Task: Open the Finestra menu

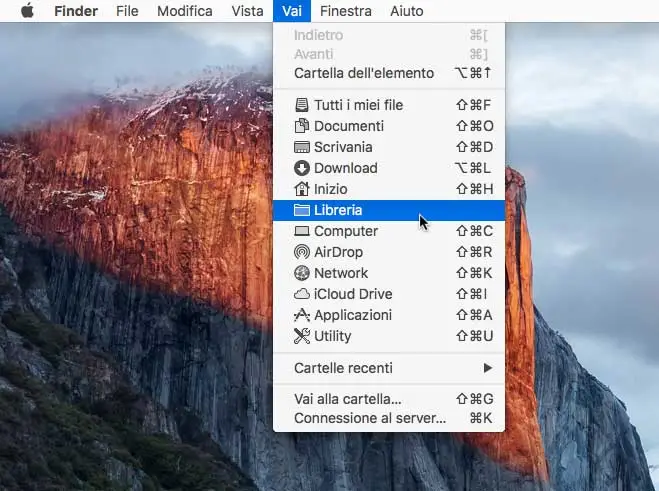Action: pos(345,11)
